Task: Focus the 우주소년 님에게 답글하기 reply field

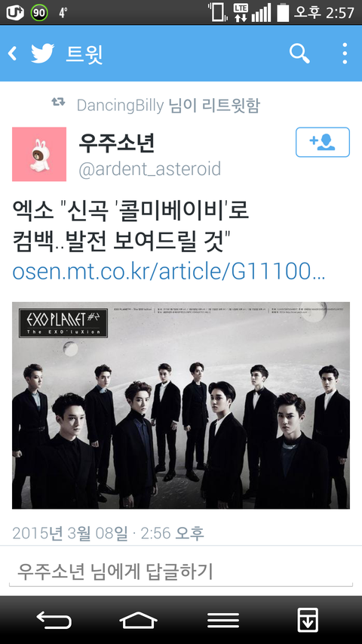Action: pyautogui.click(x=181, y=572)
